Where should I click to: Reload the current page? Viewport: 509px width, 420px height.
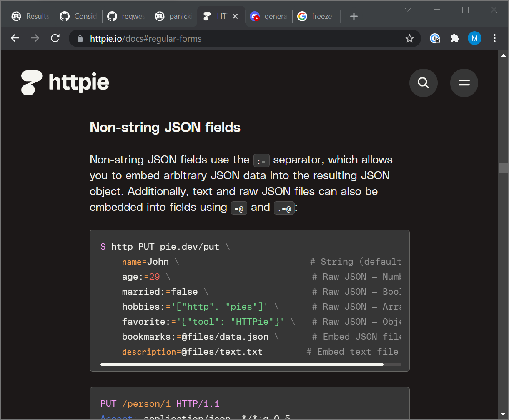(x=55, y=39)
